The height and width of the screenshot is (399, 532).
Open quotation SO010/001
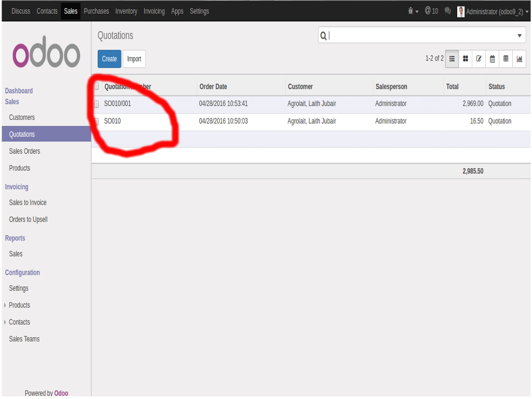click(x=117, y=104)
